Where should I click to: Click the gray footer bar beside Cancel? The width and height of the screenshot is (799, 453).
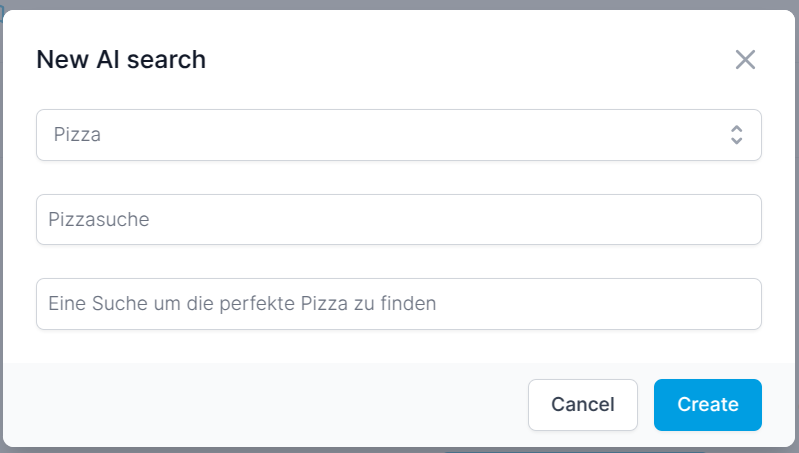pos(265,405)
